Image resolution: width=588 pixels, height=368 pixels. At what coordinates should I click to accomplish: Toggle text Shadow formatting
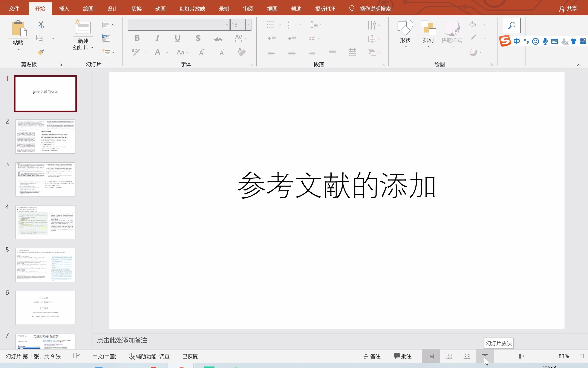198,38
